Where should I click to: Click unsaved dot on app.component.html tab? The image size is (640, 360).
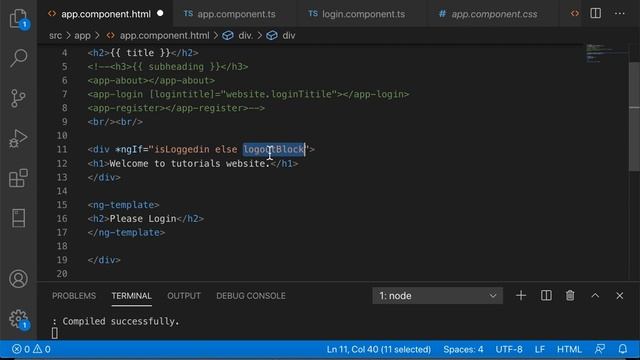160,13
